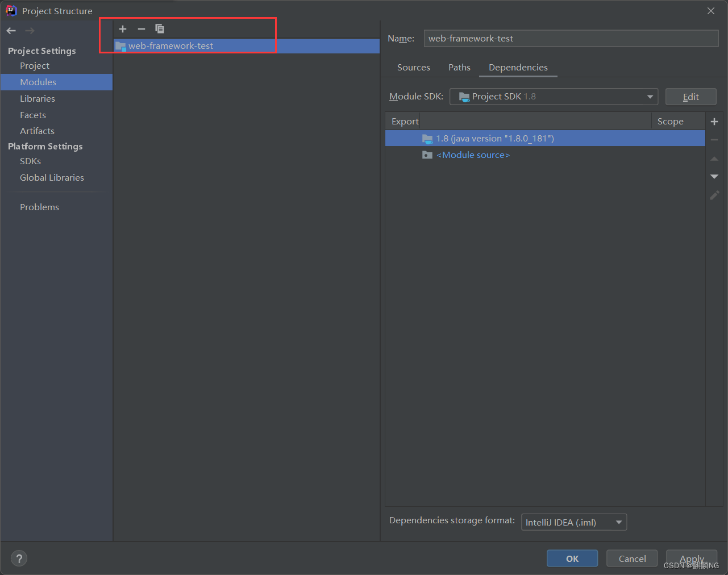Viewport: 728px width, 575px height.
Task: Click the Cancel button
Action: (632, 559)
